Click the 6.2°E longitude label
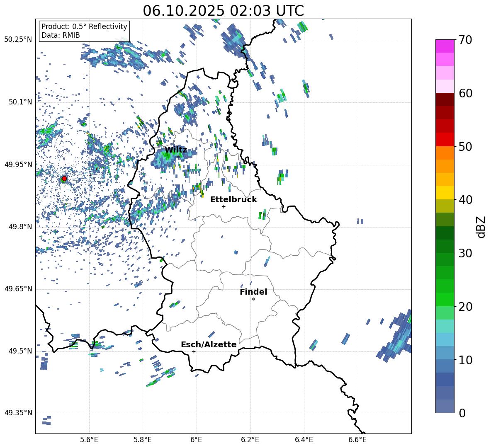The width and height of the screenshot is (491, 448). (x=250, y=440)
